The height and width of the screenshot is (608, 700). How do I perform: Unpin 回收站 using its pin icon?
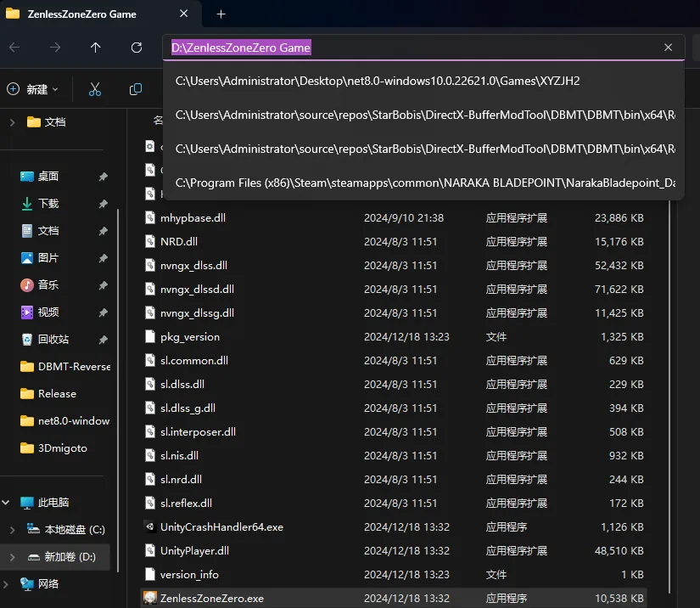click(104, 340)
